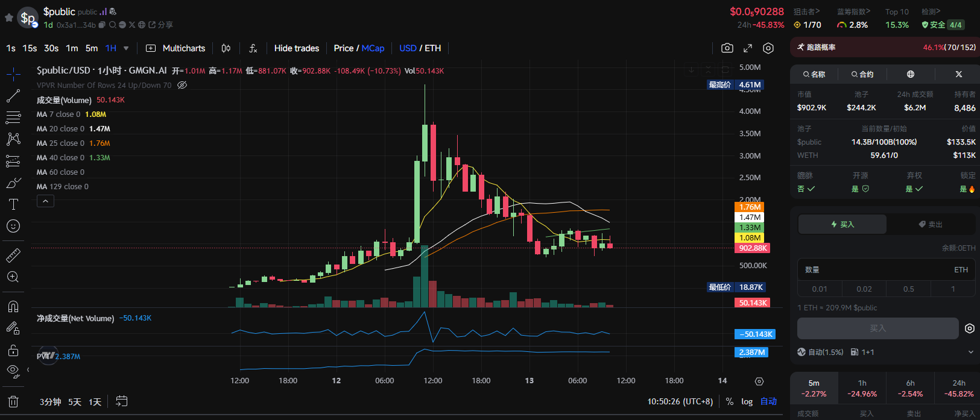Open 狙击者 snipers details
980x420 pixels.
[x=807, y=11]
